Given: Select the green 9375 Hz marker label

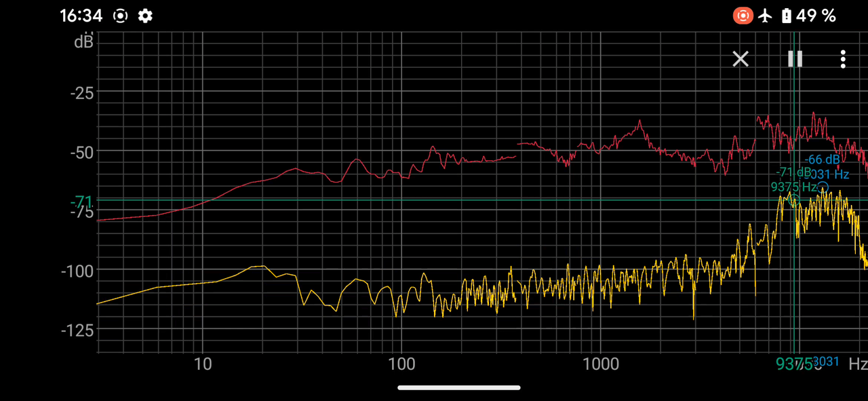Looking at the screenshot, I should (793, 187).
